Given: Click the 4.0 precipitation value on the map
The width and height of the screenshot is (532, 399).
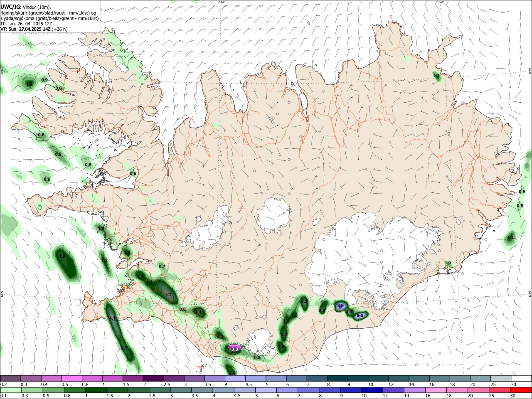Looking at the screenshot, I should click(x=349, y=312).
